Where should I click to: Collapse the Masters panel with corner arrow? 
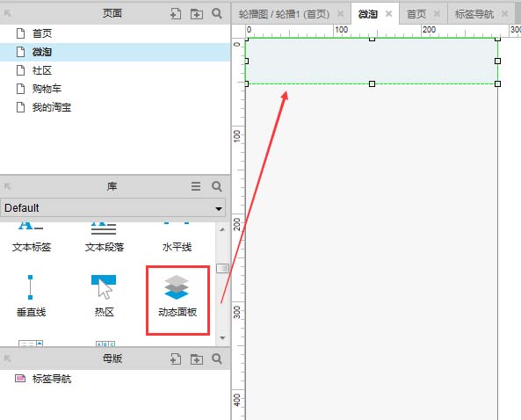tap(7, 358)
